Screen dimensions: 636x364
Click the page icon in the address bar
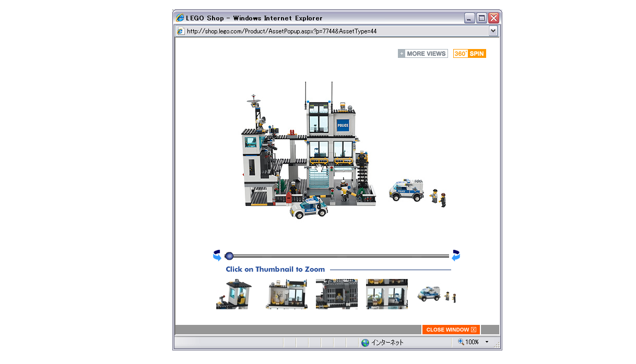(x=181, y=31)
